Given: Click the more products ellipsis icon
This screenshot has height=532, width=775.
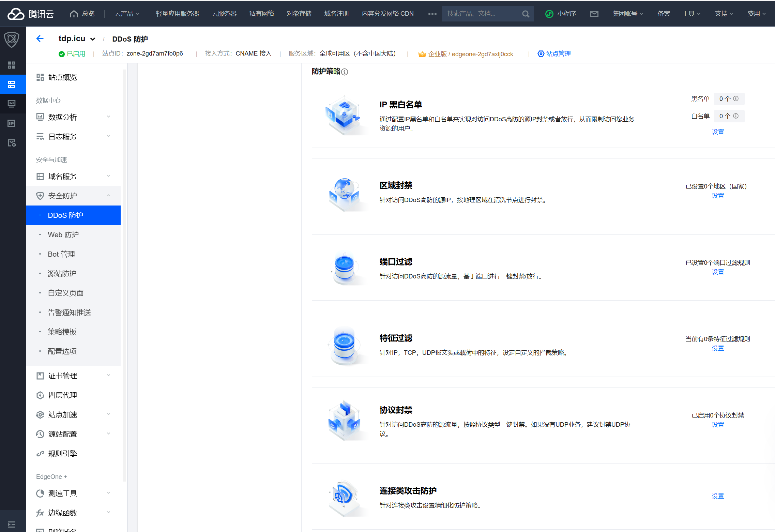Looking at the screenshot, I should point(432,14).
